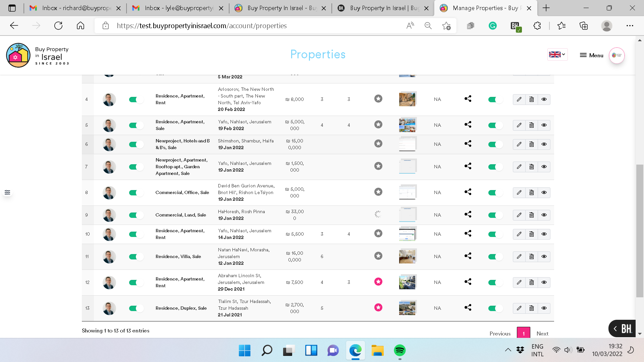Screen dimensions: 644x362
Task: Open the villa thumbnail image in row 11
Action: pyautogui.click(x=407, y=256)
